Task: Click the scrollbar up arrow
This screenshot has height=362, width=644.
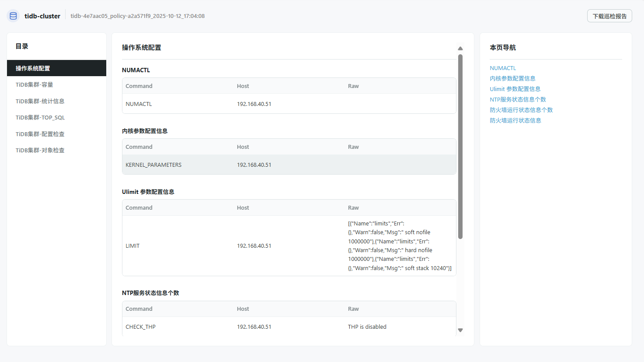Action: (460, 49)
